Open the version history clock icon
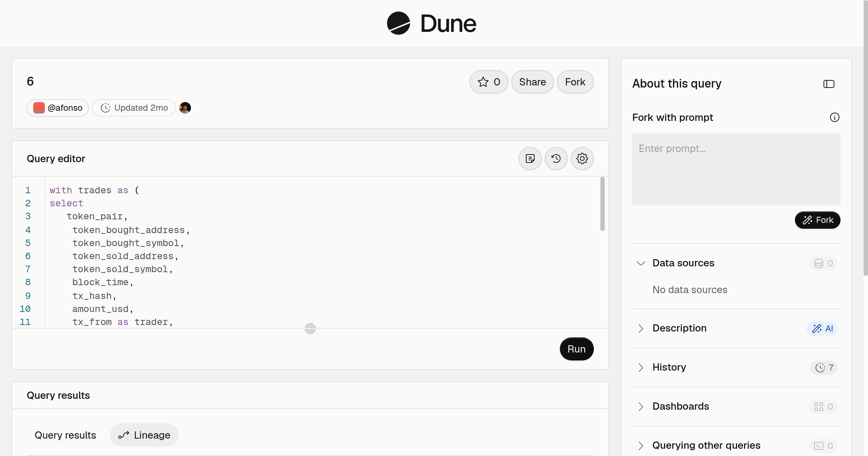This screenshot has height=456, width=868. (x=556, y=159)
